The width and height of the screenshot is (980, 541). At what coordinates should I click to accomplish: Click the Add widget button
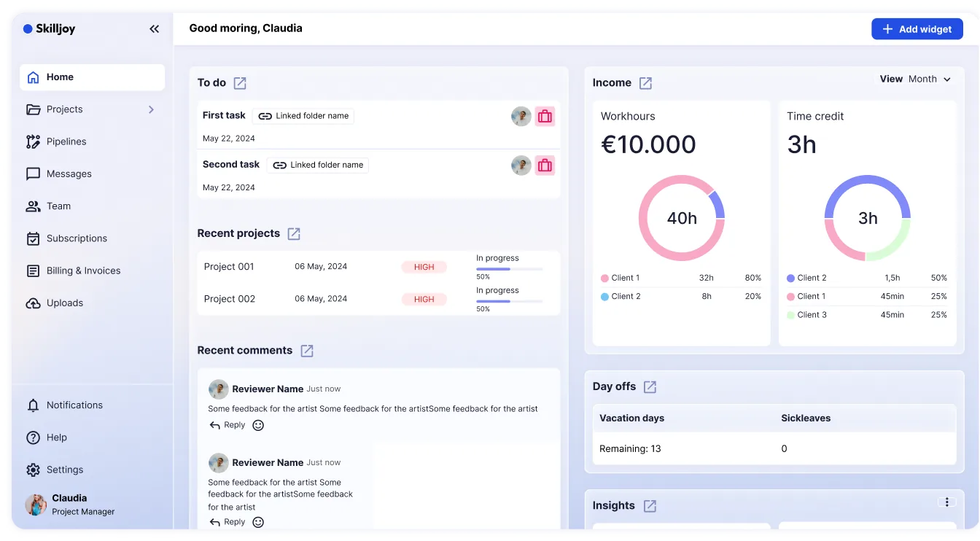(x=917, y=29)
